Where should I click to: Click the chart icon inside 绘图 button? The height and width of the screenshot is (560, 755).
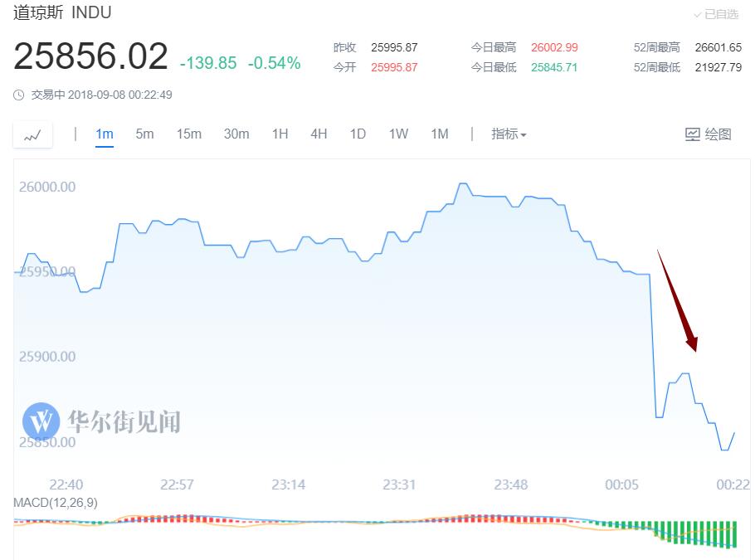pos(692,134)
